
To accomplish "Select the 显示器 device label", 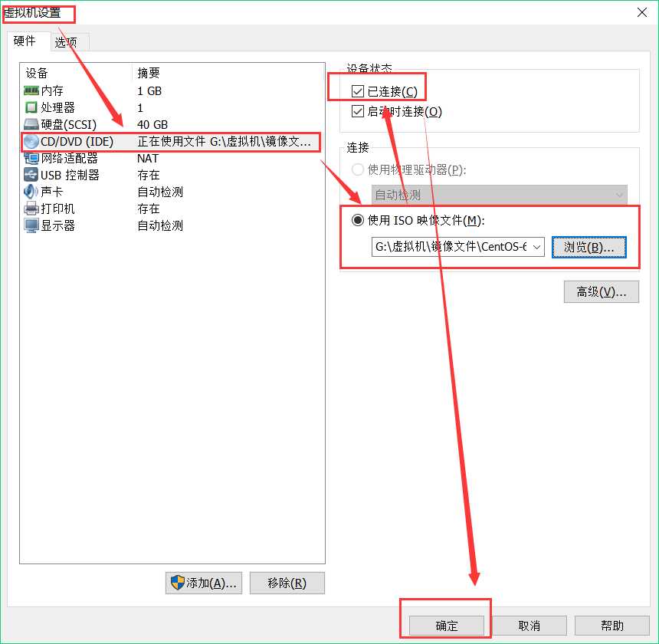I will click(58, 225).
